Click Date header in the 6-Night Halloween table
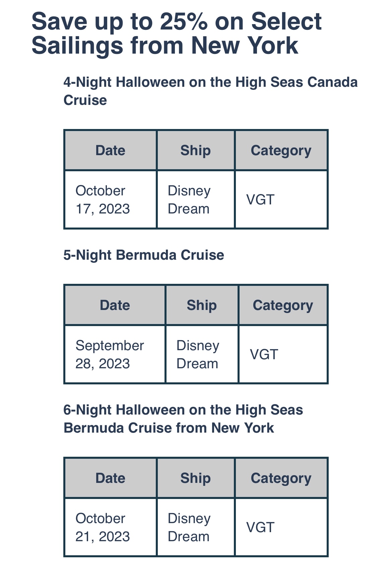The image size is (392, 568). (x=110, y=478)
